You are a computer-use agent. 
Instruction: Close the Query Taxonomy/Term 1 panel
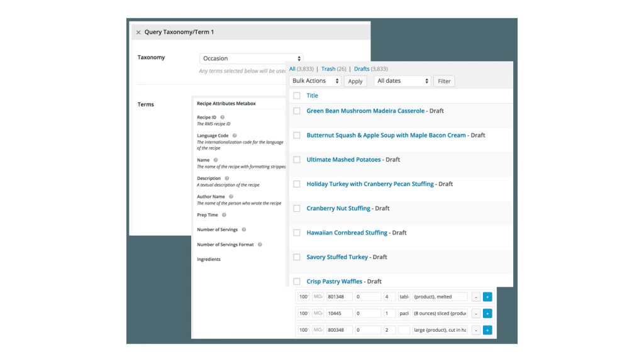(x=138, y=32)
